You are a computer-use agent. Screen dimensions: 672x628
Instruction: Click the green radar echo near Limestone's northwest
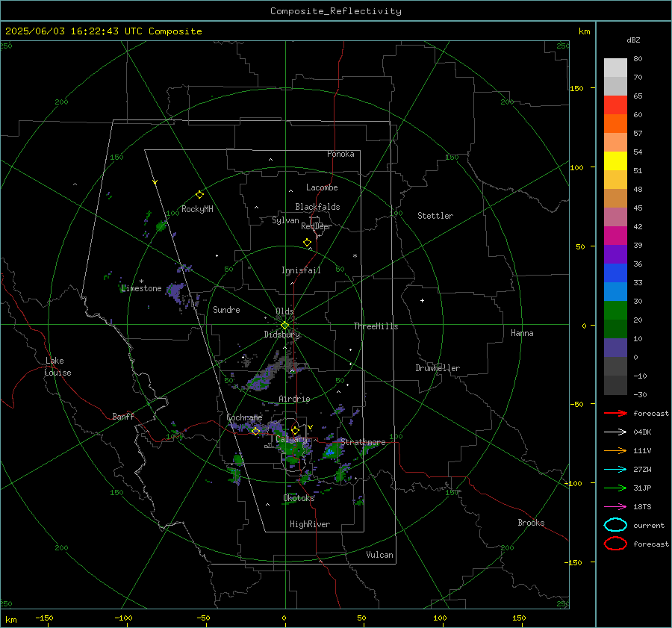point(161,226)
